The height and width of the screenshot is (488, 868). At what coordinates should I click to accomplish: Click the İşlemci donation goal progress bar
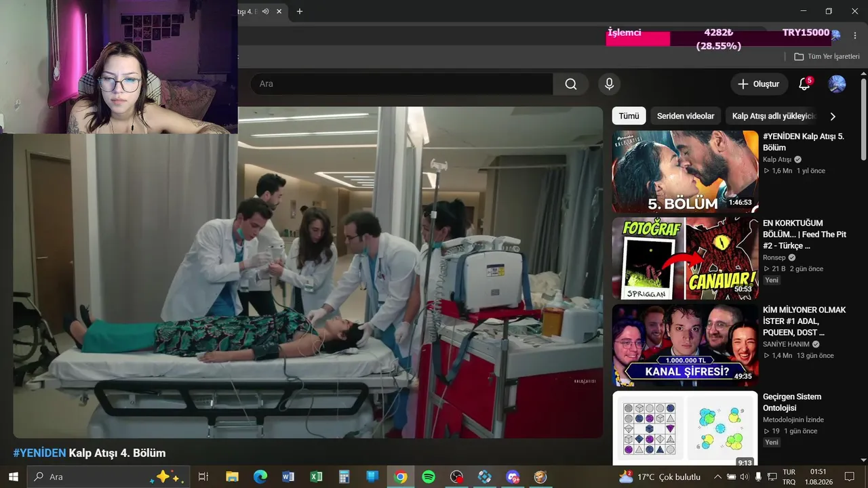coord(719,39)
